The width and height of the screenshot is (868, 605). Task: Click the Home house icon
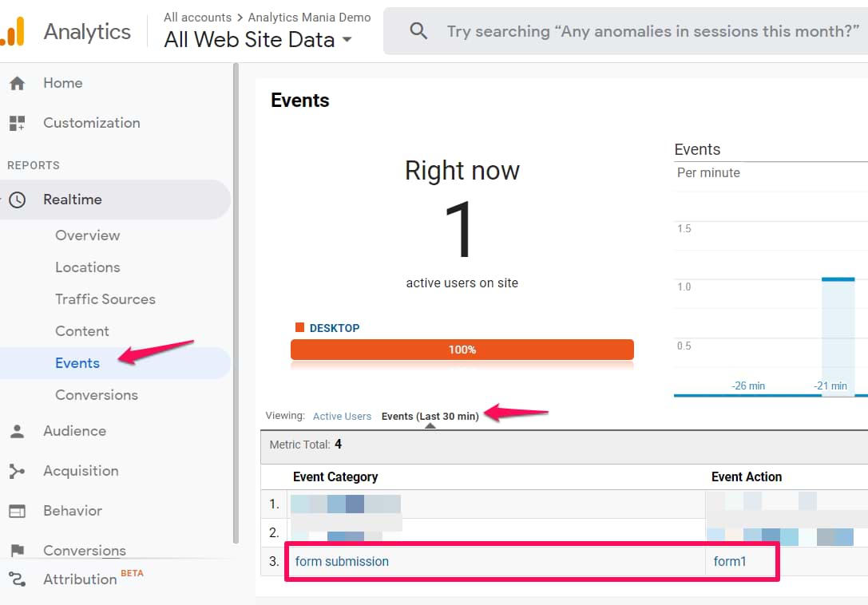click(17, 83)
